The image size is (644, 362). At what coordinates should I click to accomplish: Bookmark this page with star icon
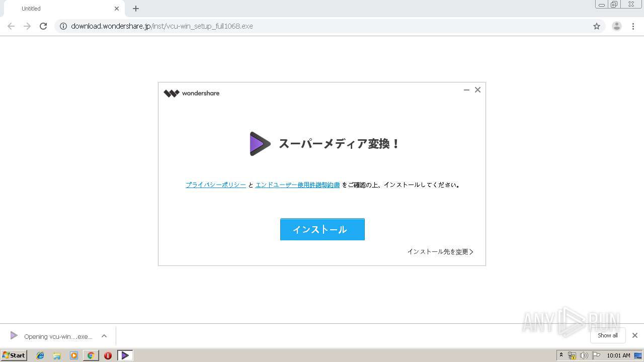coord(597,26)
